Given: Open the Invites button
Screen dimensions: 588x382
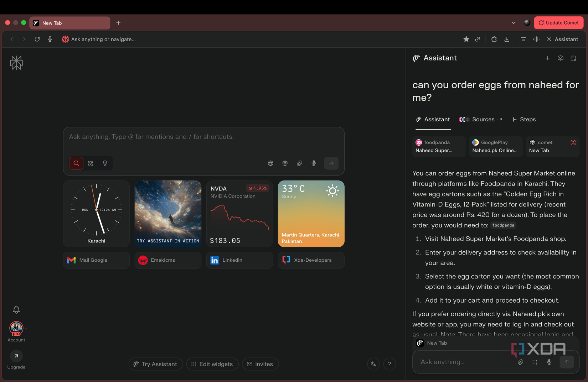Looking at the screenshot, I should [x=260, y=364].
